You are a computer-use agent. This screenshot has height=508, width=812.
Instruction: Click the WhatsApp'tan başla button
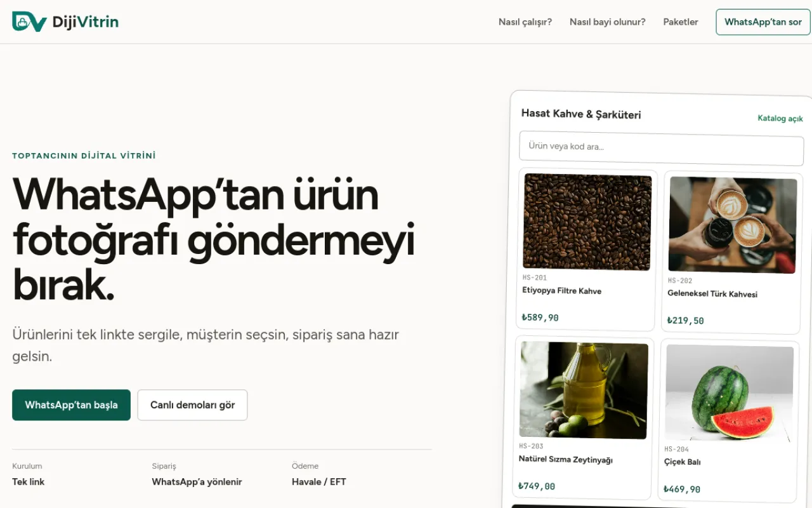[71, 405]
